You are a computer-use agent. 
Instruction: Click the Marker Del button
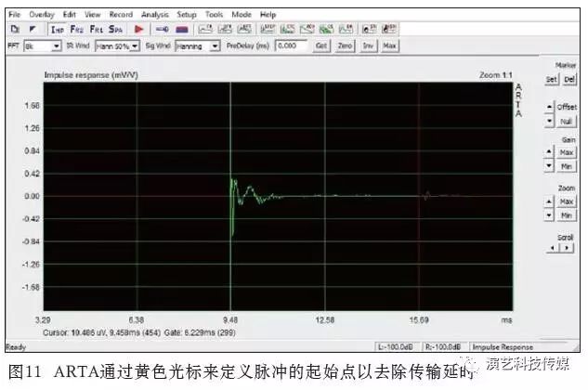(x=568, y=80)
